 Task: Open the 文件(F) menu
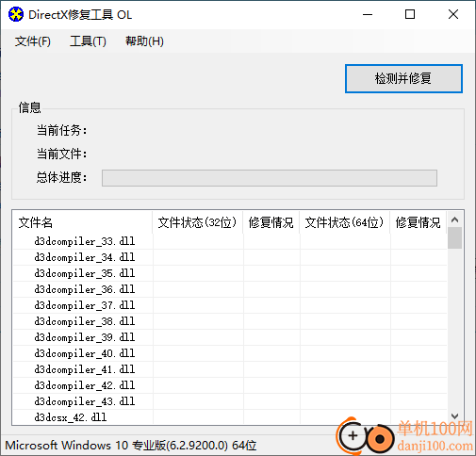point(33,41)
